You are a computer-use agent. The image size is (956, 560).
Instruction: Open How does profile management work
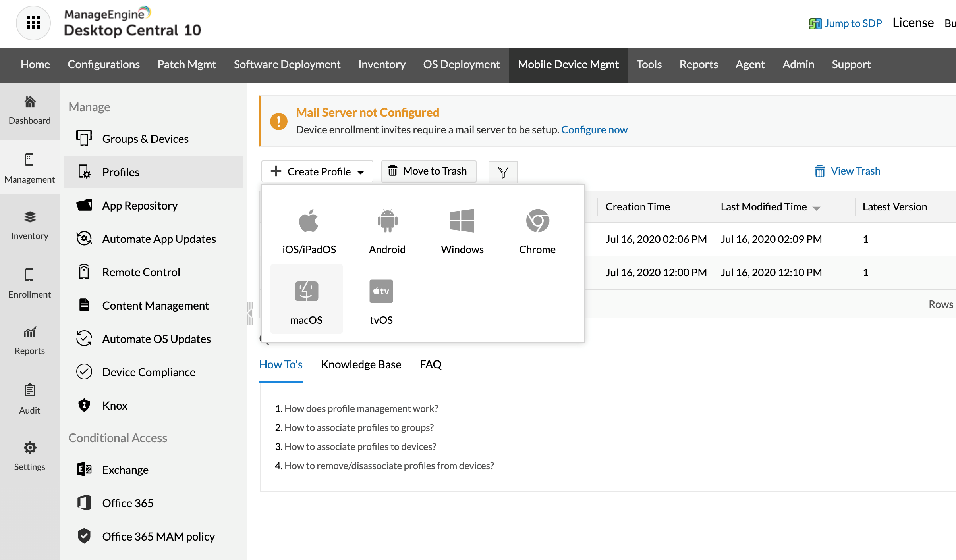tap(361, 408)
